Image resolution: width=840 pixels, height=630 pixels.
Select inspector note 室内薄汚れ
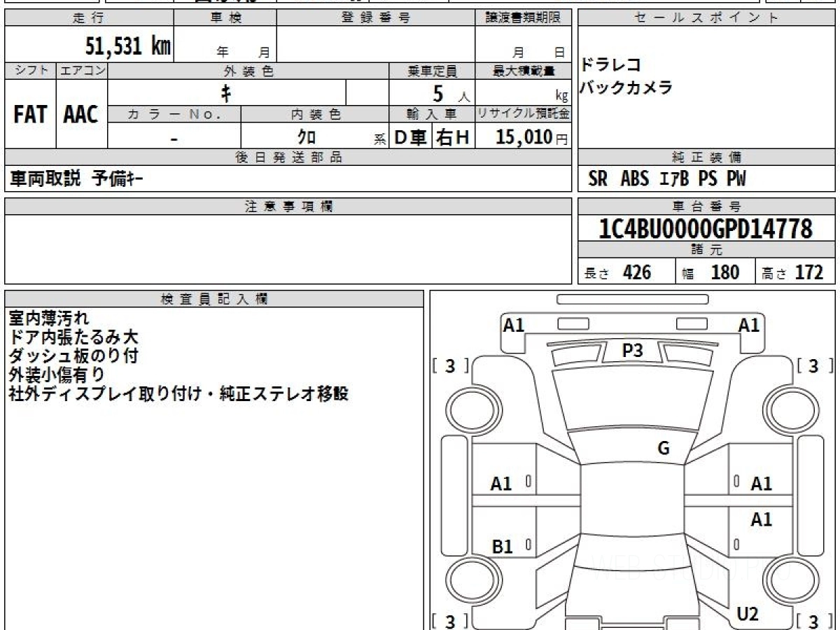pos(49,318)
